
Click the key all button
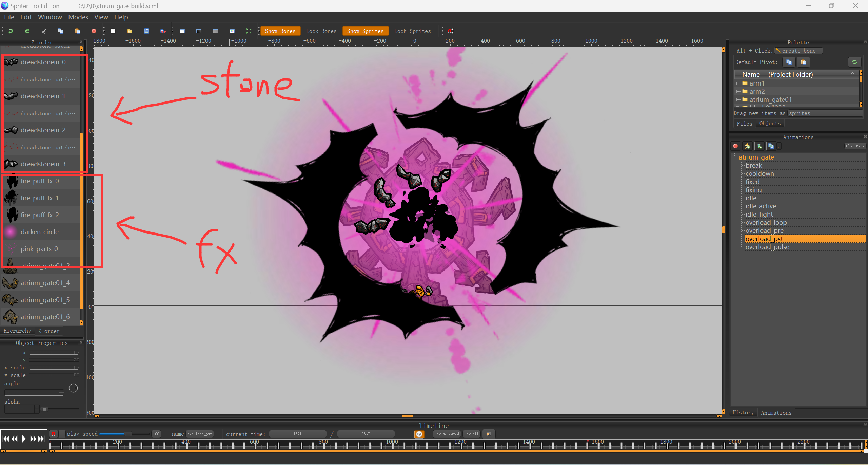pos(471,434)
